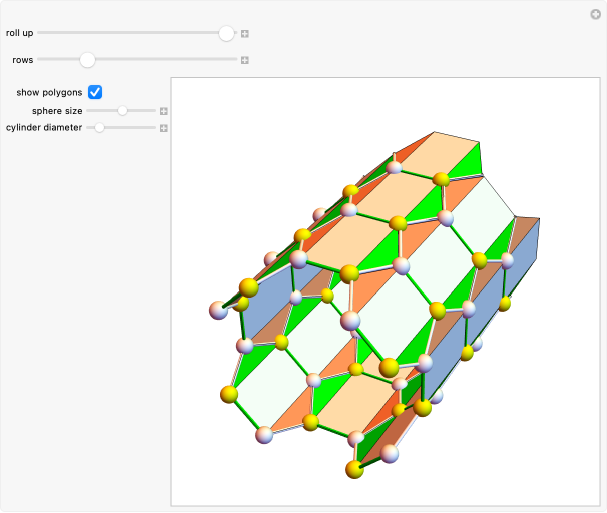The image size is (607, 513).
Task: Click the plus icon in top-right corner
Action: point(595,14)
